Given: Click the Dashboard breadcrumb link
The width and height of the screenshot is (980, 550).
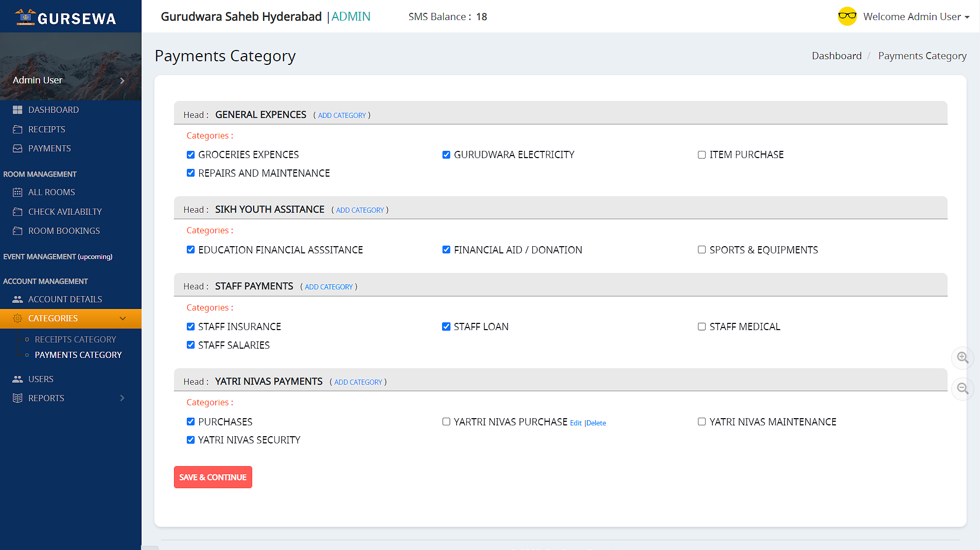Looking at the screenshot, I should [x=836, y=56].
